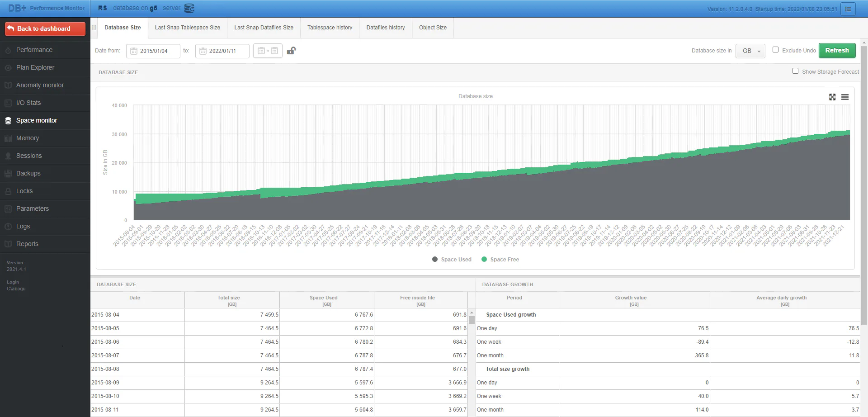Open the list menu icon top right
The image size is (868, 417).
848,9
